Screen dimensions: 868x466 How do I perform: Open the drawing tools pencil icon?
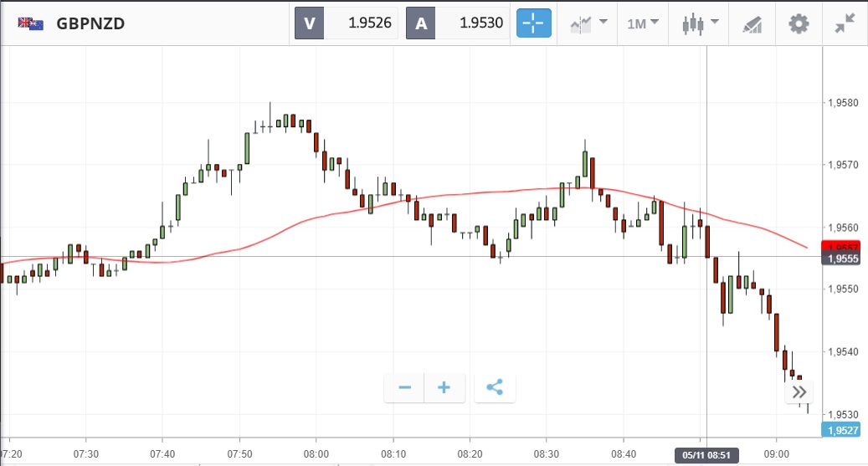(753, 23)
